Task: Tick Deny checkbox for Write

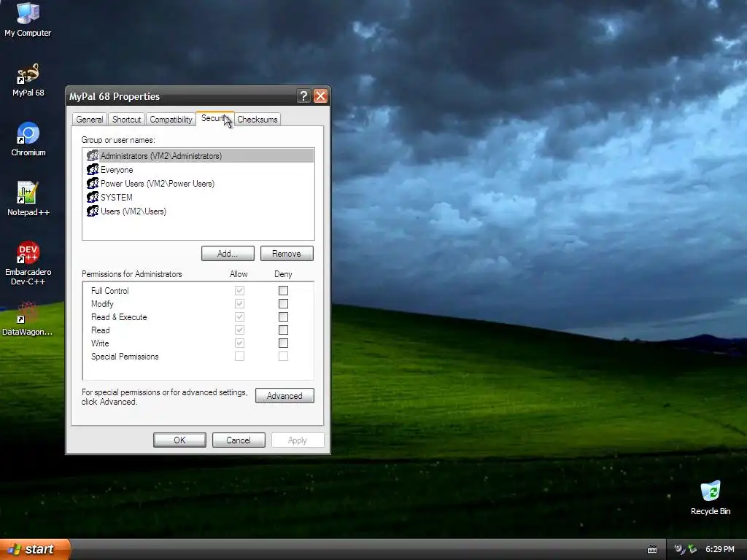Action: click(283, 343)
